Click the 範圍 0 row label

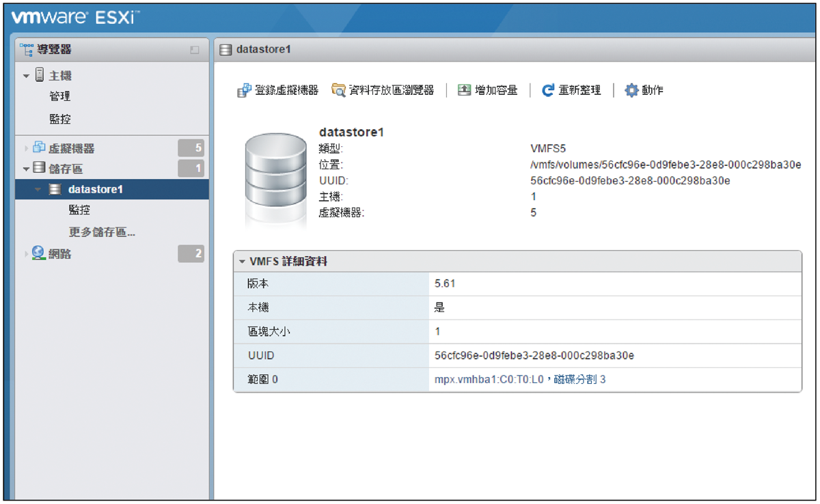pos(263,379)
